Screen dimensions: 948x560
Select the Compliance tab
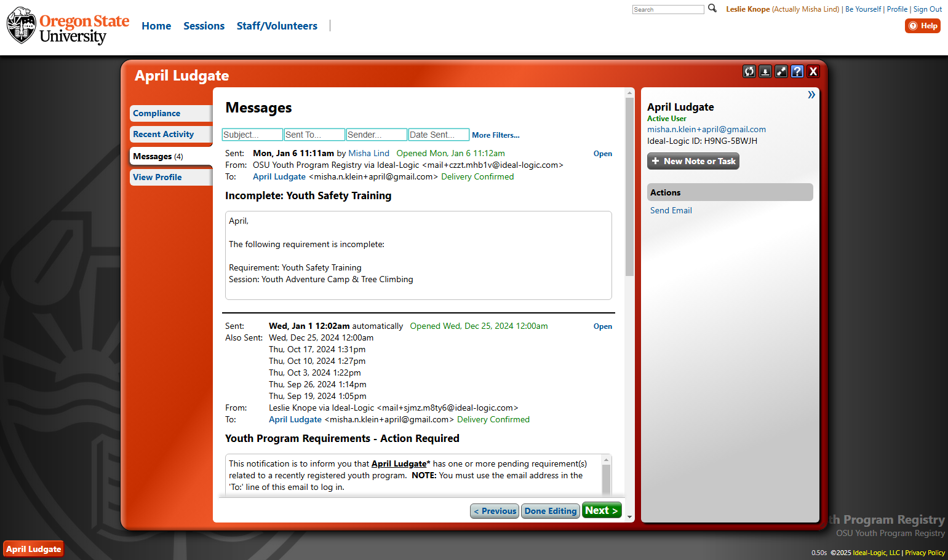point(171,113)
